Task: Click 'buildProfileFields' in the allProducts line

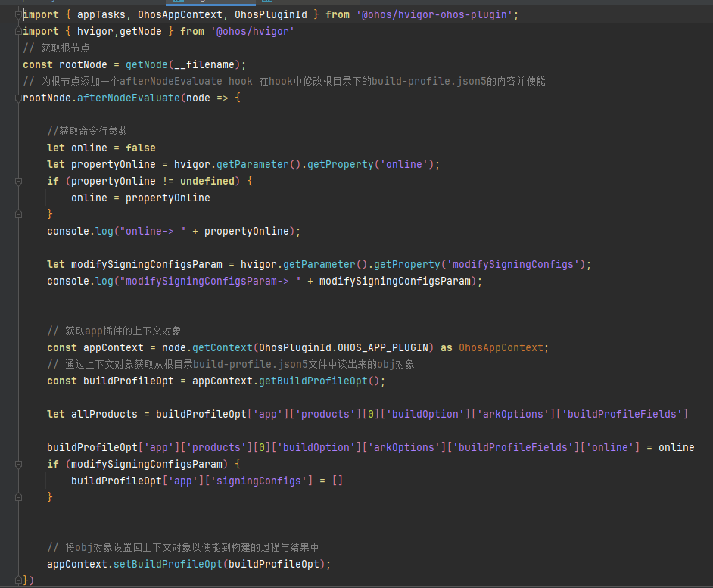Action: pos(622,414)
